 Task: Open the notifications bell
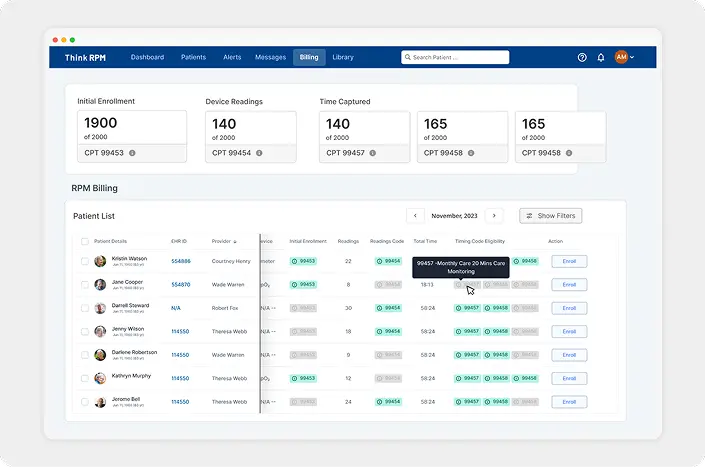(601, 58)
